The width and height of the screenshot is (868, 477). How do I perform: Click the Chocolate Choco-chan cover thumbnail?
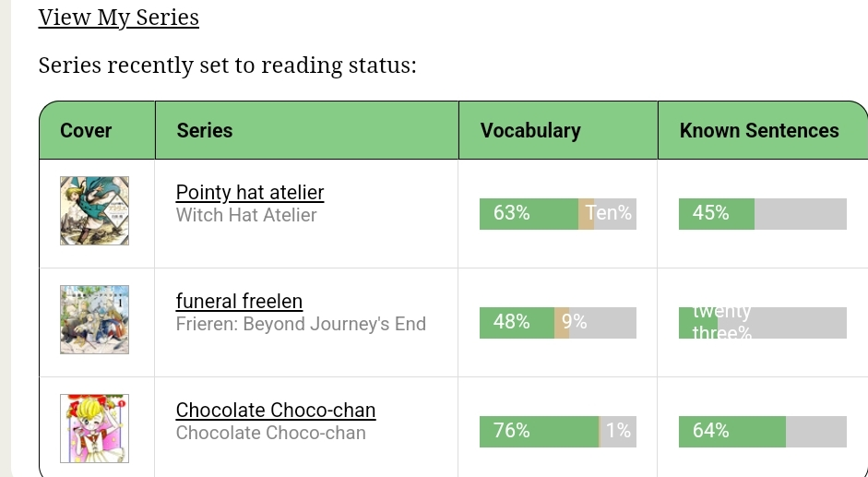click(95, 428)
